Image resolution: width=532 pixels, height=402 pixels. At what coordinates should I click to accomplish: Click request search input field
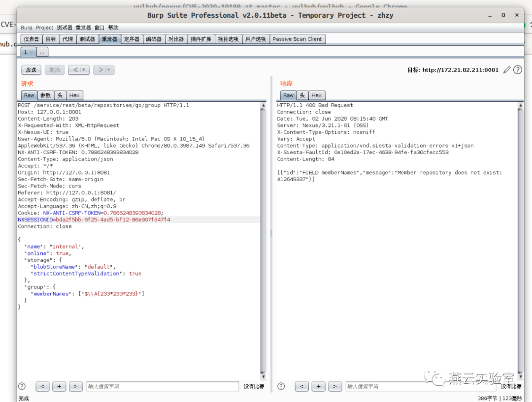tap(163, 386)
